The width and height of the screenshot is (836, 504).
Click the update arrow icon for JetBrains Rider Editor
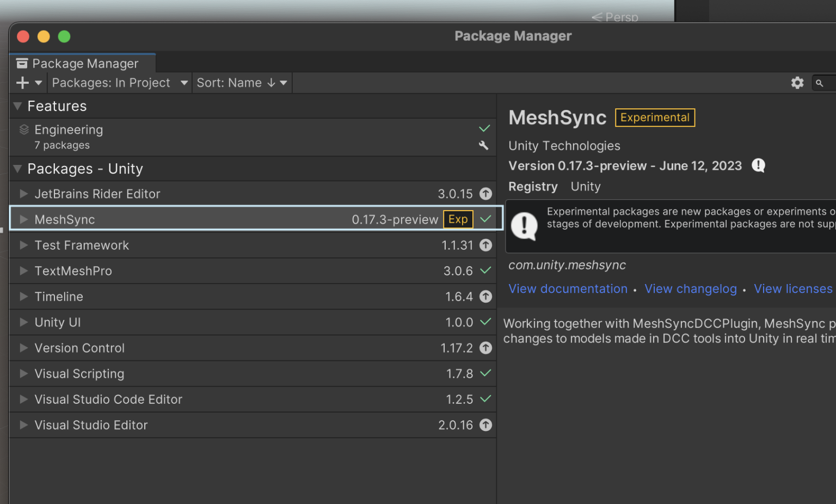[485, 194]
